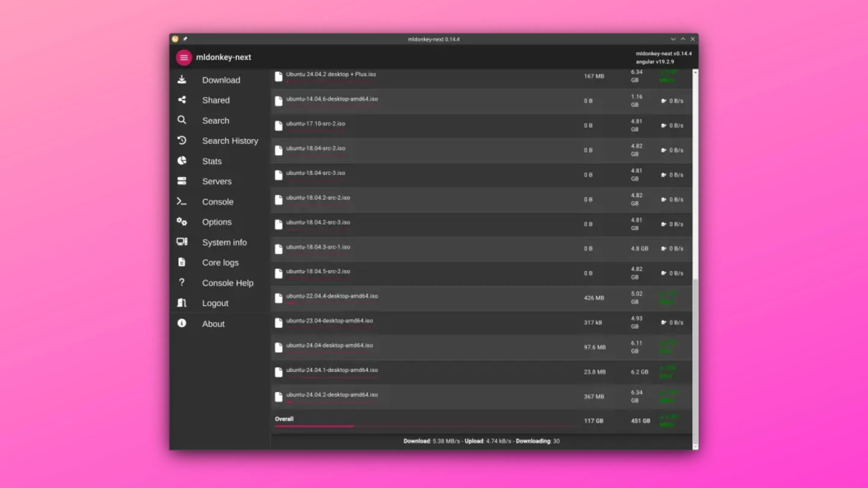Click file icon of ubuntu-23.04-desktop-amd64.iso
868x488 pixels.
[x=278, y=323]
